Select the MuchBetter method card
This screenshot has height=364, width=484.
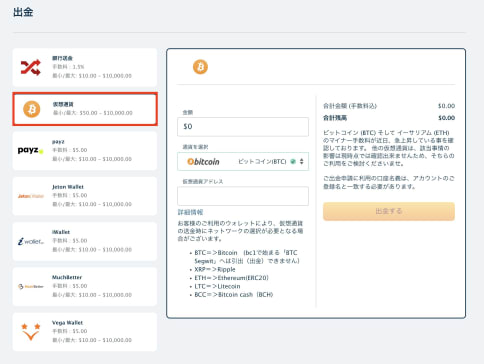[85, 287]
